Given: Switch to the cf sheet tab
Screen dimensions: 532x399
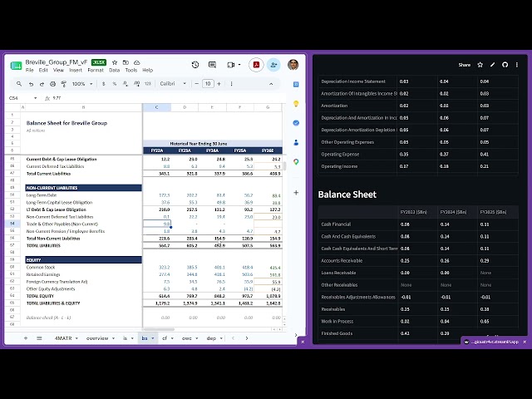Looking at the screenshot, I should click(165, 338).
